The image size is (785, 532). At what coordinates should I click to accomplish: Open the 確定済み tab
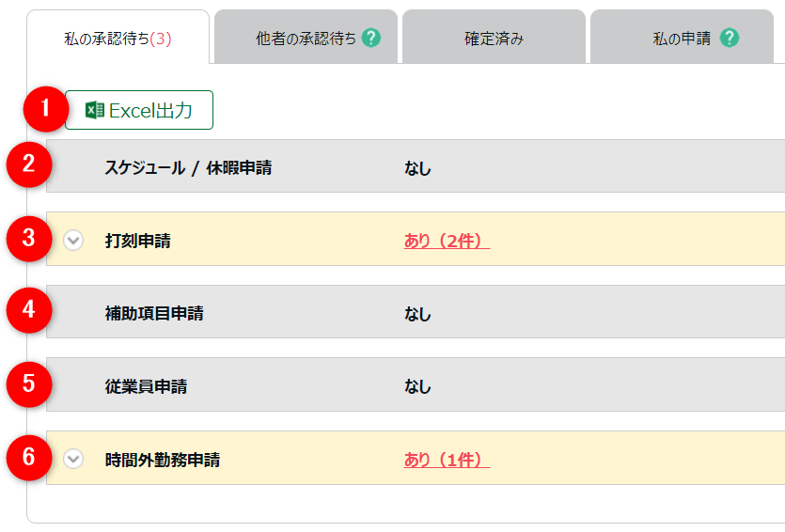[x=494, y=39]
